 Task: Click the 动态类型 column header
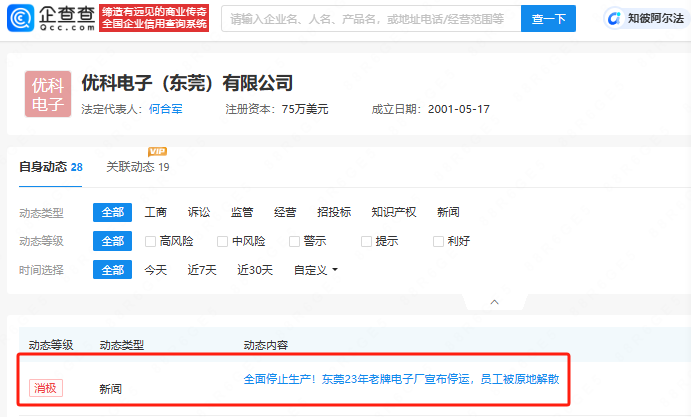coord(122,345)
